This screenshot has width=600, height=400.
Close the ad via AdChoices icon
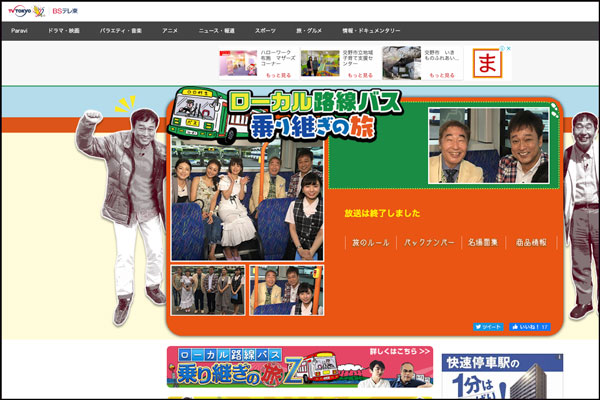pyautogui.click(x=507, y=48)
